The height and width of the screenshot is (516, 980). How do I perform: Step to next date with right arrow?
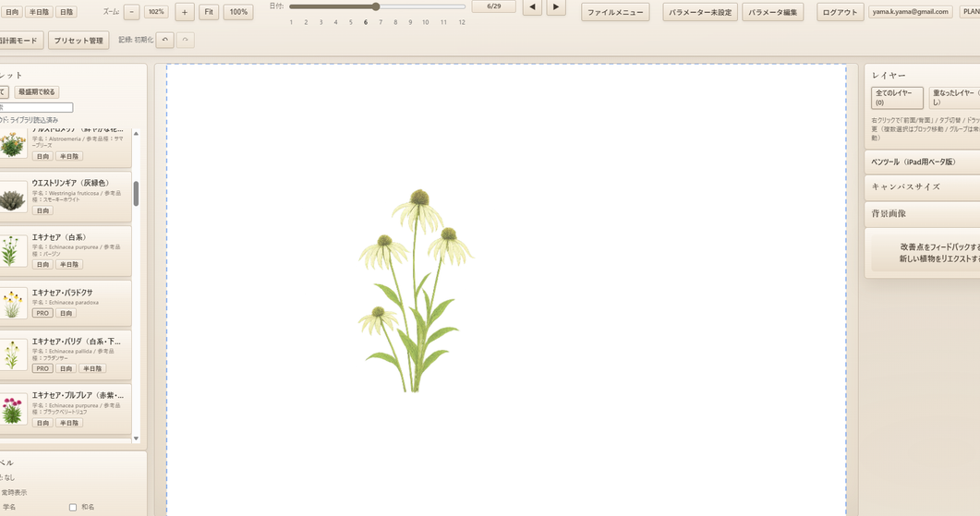[x=556, y=6]
